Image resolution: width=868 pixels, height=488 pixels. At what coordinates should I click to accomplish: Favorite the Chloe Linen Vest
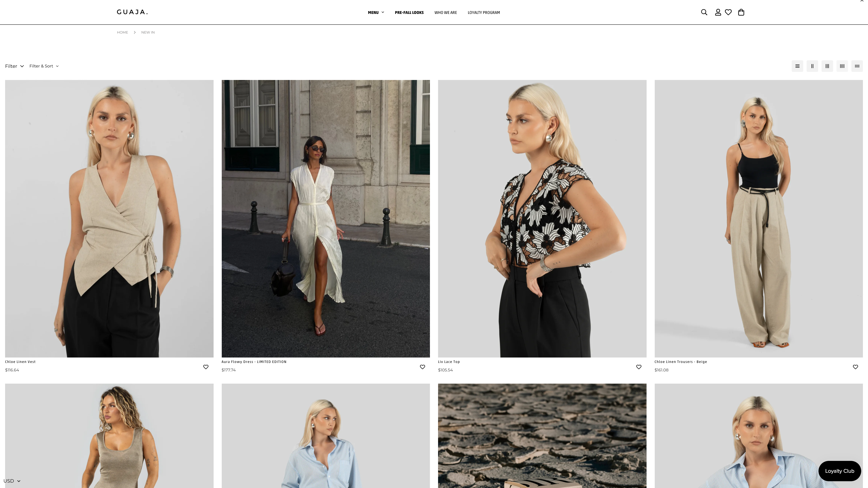[206, 367]
